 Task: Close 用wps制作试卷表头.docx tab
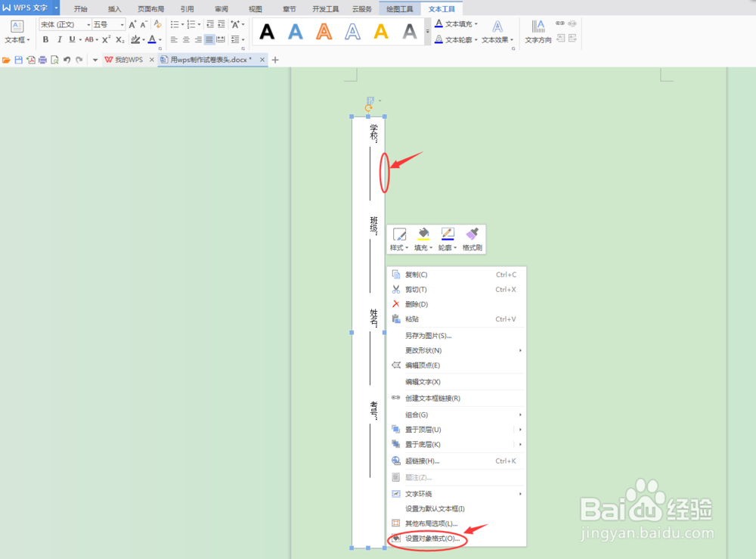click(262, 60)
